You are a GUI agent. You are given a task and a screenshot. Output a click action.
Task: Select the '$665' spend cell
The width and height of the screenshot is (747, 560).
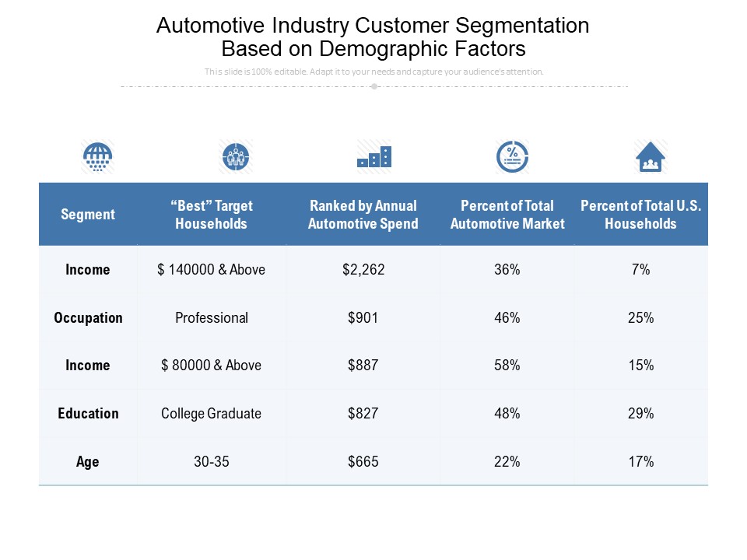(x=363, y=461)
